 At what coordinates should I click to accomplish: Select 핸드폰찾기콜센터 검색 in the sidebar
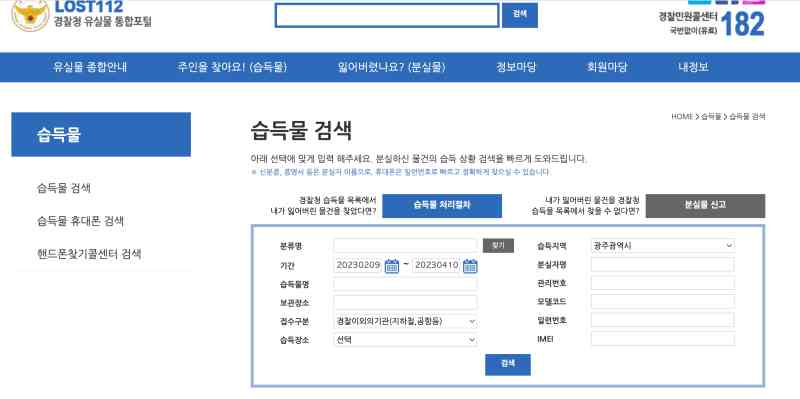[x=89, y=254]
